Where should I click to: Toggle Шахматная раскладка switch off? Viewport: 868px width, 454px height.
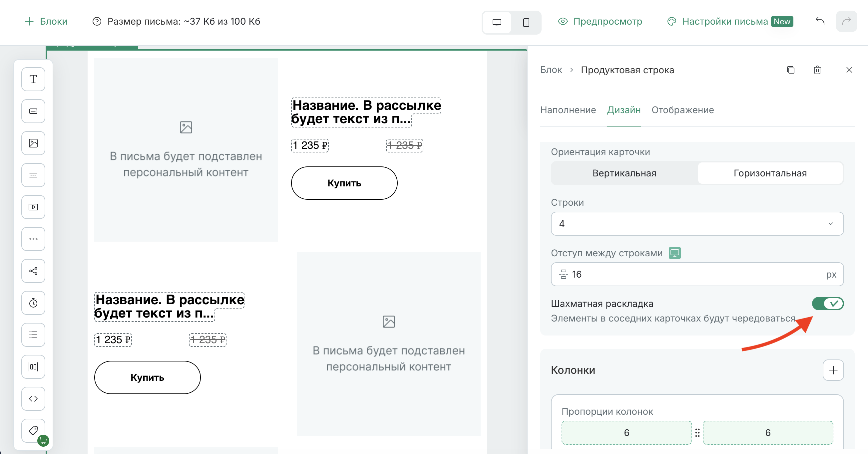coord(828,304)
